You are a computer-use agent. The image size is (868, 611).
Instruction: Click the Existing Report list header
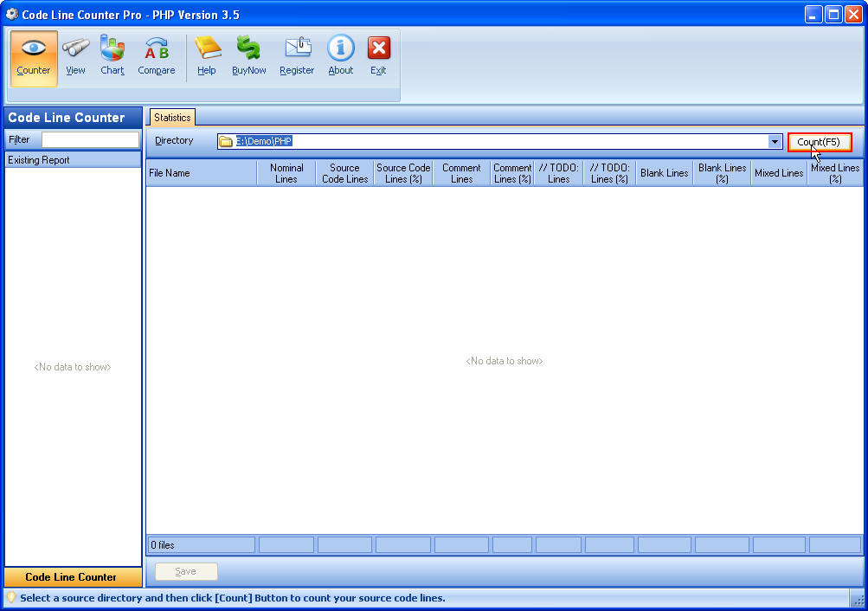pos(73,160)
